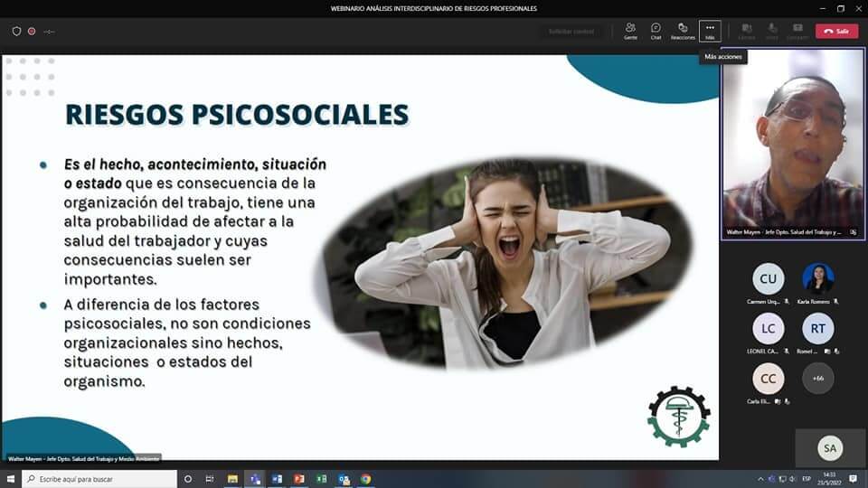Select the CC Carla avatar

click(x=768, y=379)
